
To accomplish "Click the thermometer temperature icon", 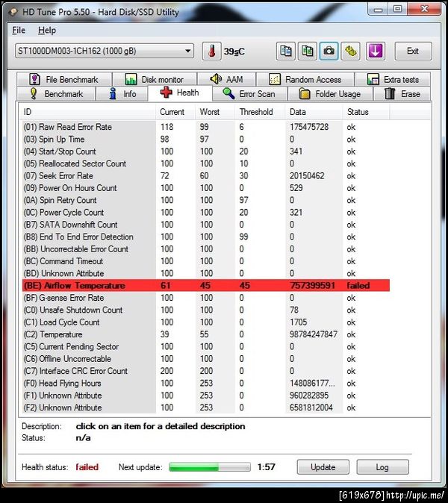I will pyautogui.click(x=211, y=51).
